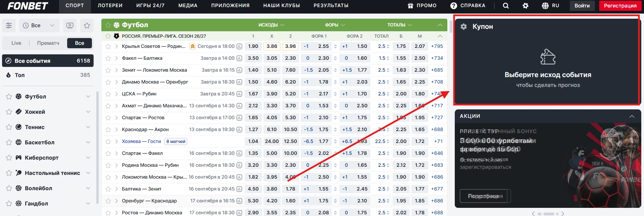Expand Теннис in sidebar

point(88,127)
